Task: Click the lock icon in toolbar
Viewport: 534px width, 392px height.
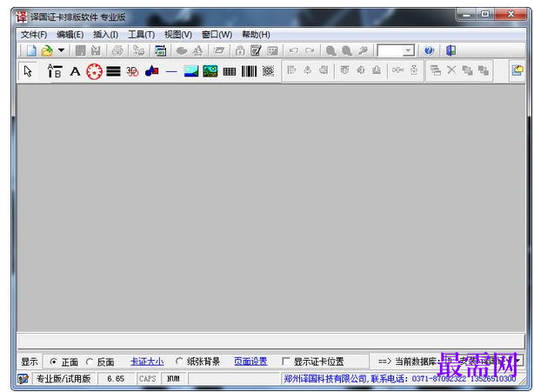Action: pyautogui.click(x=240, y=51)
